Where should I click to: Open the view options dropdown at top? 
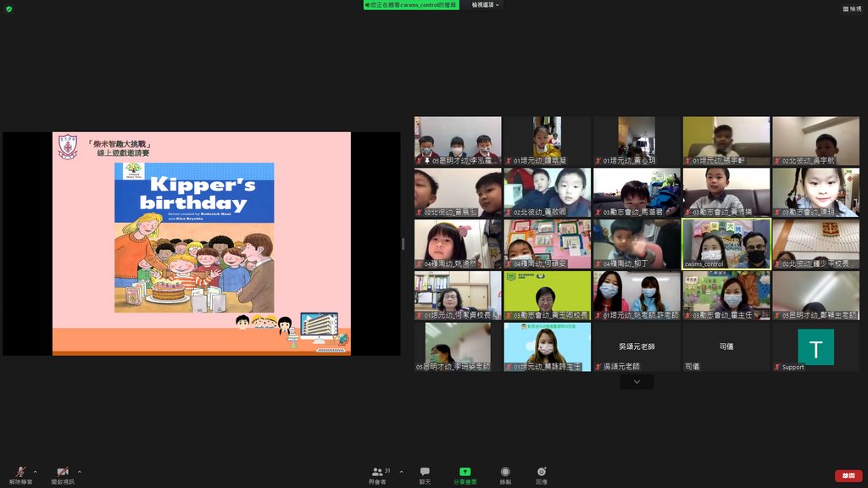click(486, 5)
